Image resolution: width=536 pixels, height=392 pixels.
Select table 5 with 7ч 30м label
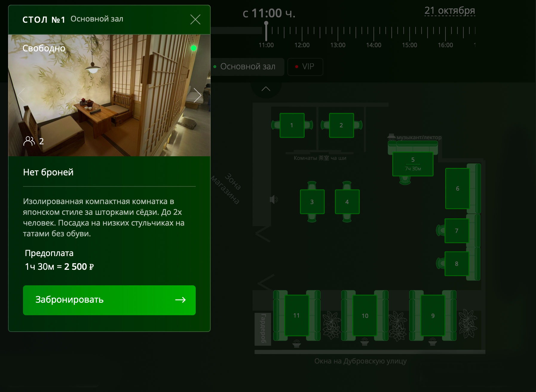pyautogui.click(x=413, y=164)
